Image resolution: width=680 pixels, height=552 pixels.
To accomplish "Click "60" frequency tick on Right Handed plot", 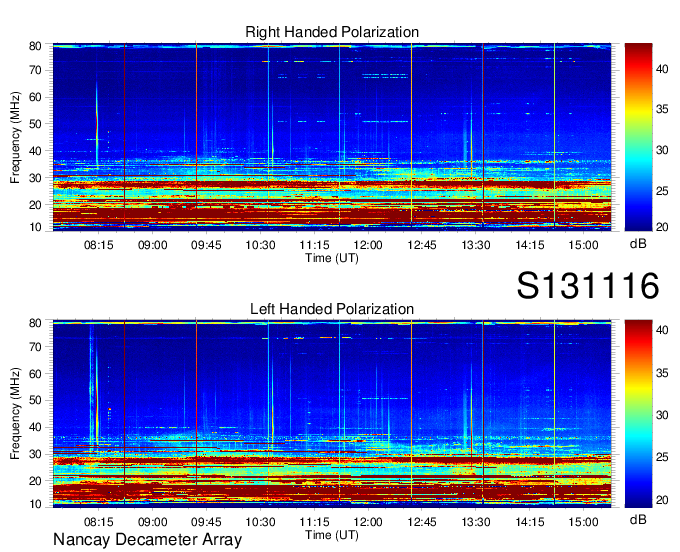I will tap(35, 97).
